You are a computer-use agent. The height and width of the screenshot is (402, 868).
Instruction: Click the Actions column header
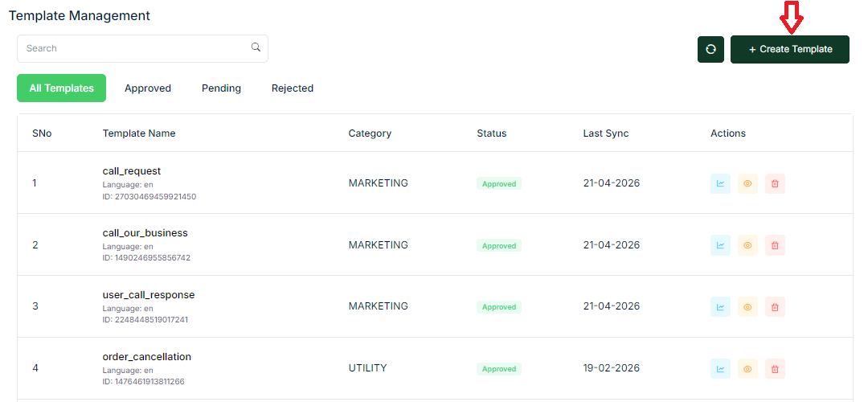pyautogui.click(x=728, y=133)
